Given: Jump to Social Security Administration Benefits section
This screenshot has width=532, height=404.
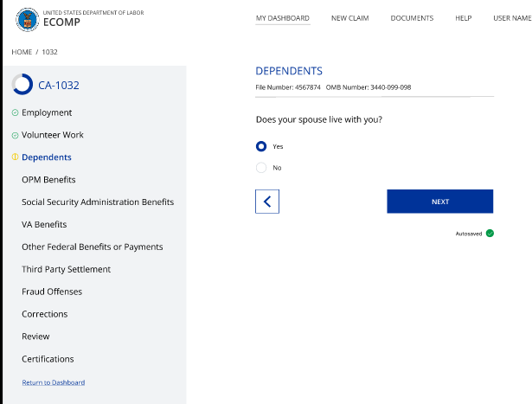Looking at the screenshot, I should click(98, 202).
